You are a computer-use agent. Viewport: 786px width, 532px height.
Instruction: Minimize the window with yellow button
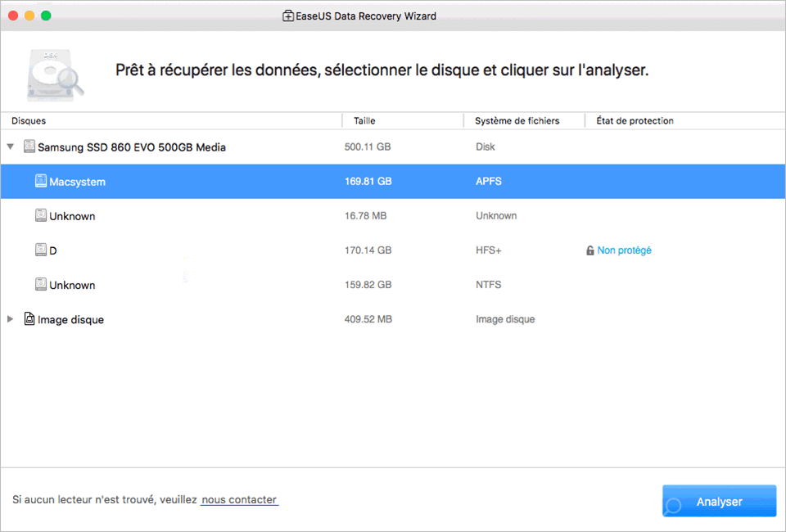tap(29, 16)
